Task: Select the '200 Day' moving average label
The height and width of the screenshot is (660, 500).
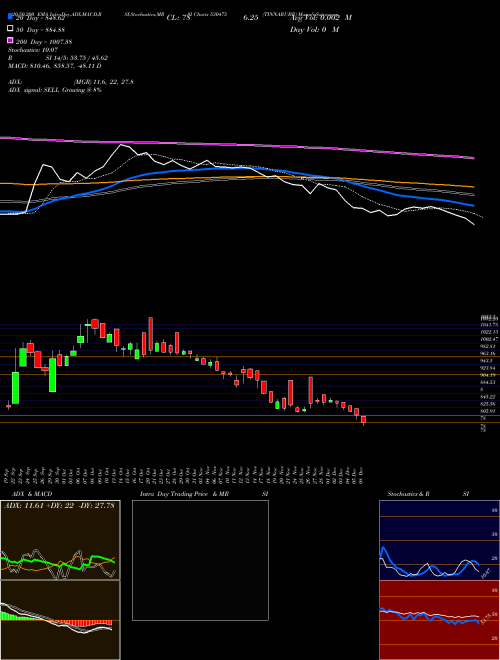Action: pyautogui.click(x=44, y=42)
